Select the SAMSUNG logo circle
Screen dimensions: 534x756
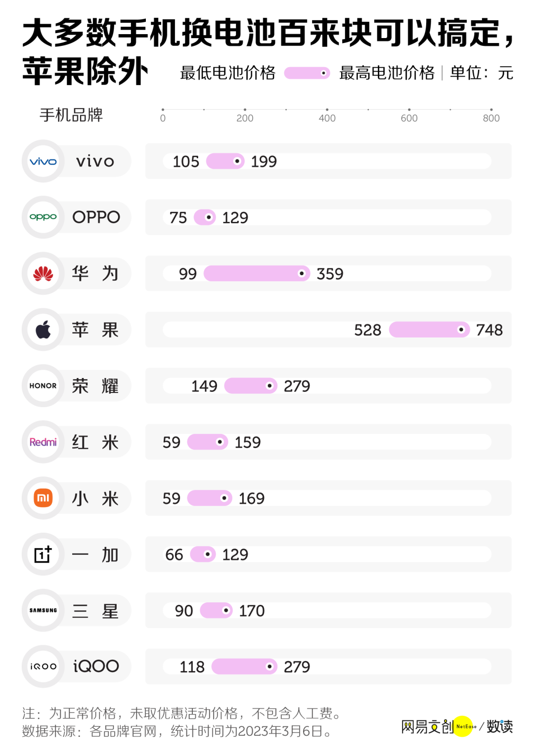43,611
